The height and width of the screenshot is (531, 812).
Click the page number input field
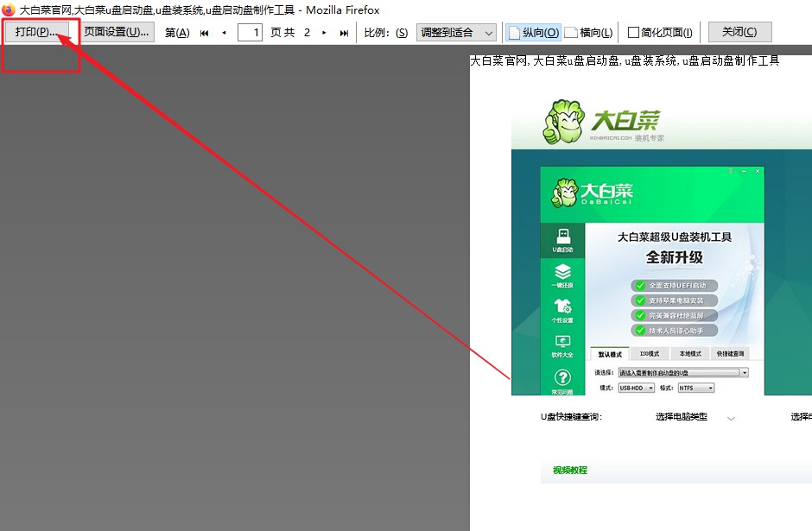pos(250,33)
